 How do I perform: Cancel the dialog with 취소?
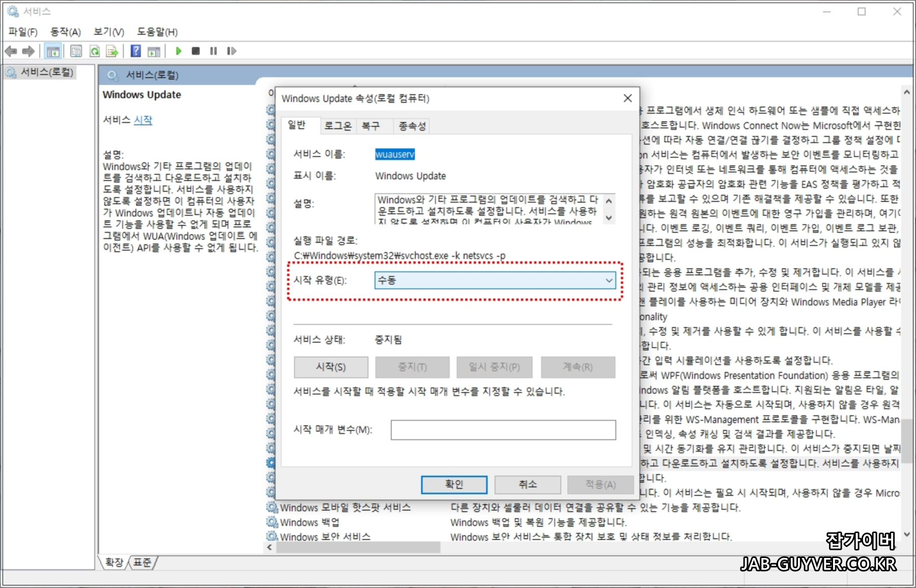(x=528, y=484)
